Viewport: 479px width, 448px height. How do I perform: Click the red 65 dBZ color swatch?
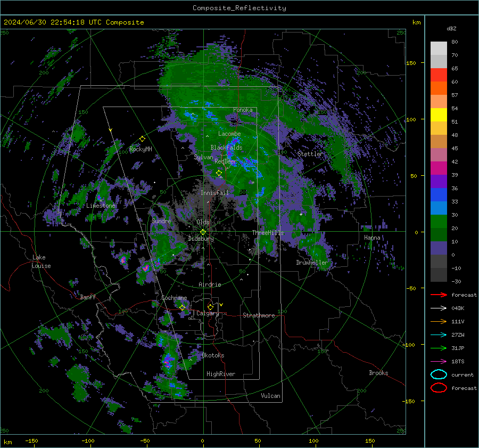(x=439, y=75)
